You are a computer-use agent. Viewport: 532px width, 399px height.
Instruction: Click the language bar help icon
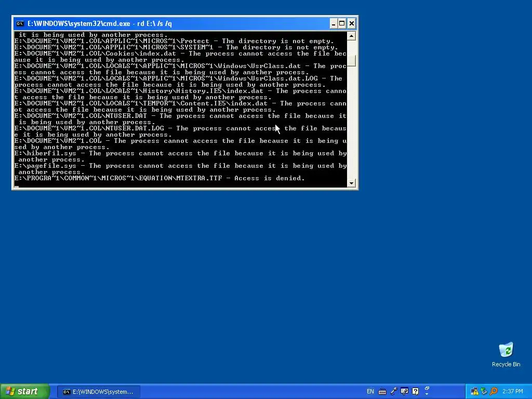pos(415,392)
